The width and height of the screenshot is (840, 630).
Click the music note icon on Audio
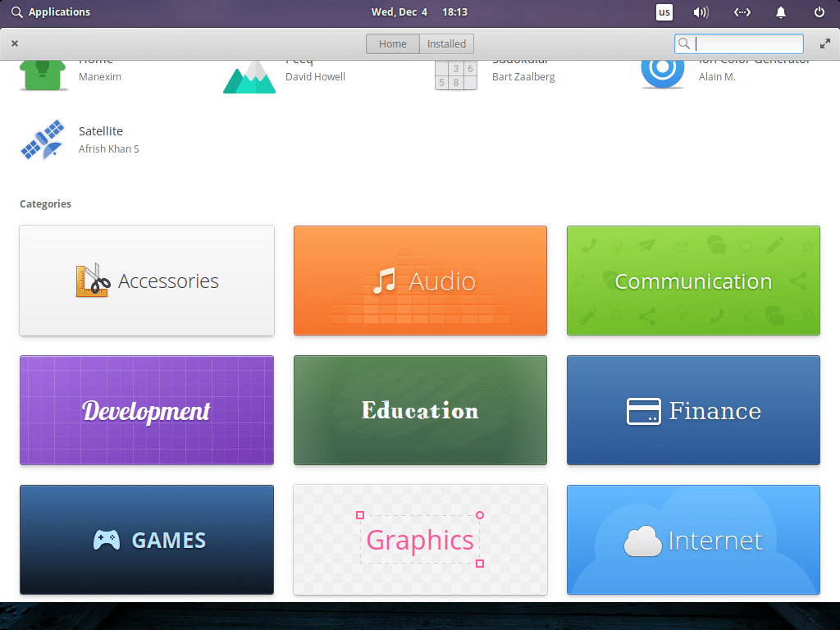(384, 281)
